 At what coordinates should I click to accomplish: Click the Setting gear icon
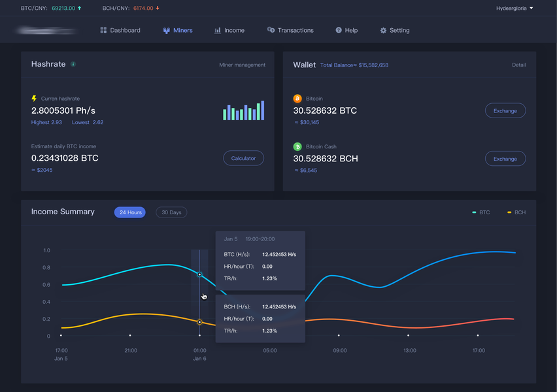pos(383,31)
